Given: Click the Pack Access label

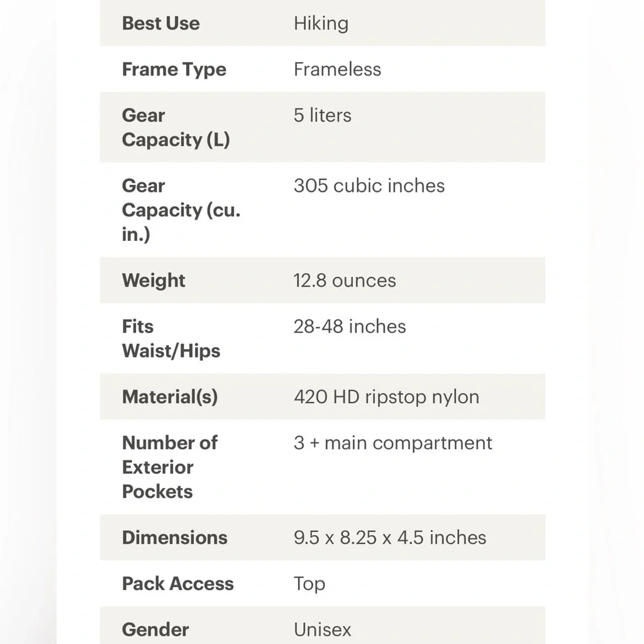Looking at the screenshot, I should coord(178,583).
